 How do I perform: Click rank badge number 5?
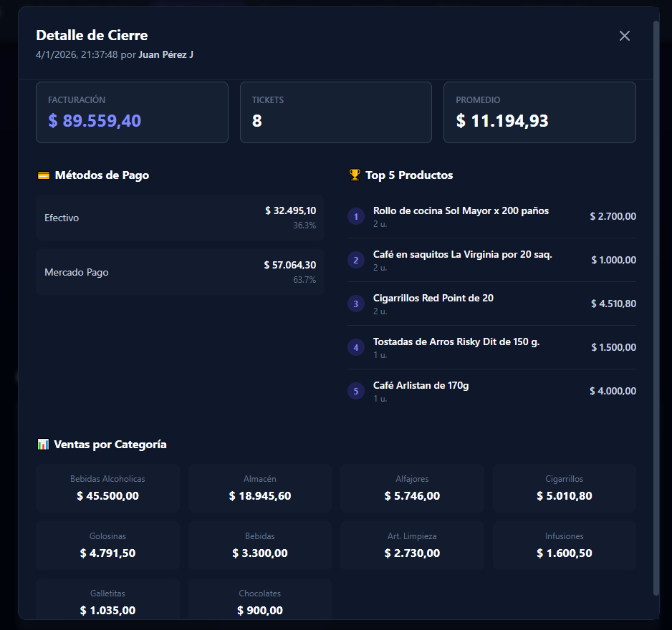click(356, 391)
